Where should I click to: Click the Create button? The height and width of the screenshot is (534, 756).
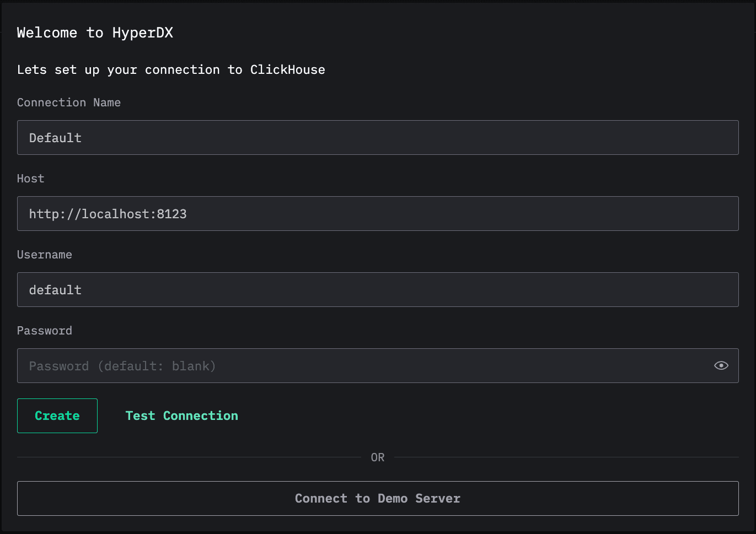pyautogui.click(x=57, y=416)
